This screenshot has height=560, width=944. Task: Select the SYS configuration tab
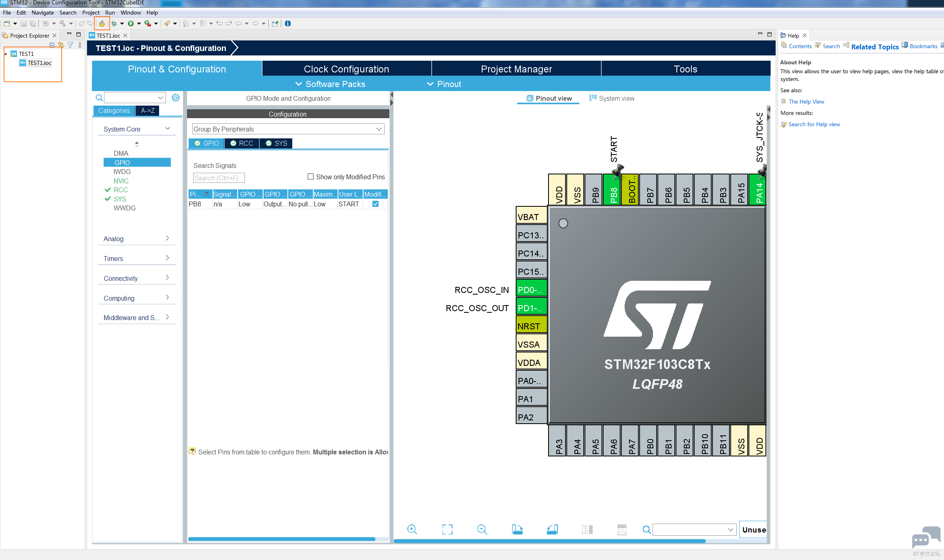coord(276,143)
